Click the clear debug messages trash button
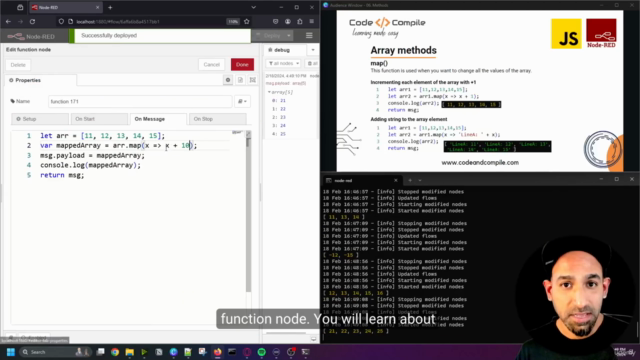The width and height of the screenshot is (640, 360). pyautogui.click(x=312, y=64)
